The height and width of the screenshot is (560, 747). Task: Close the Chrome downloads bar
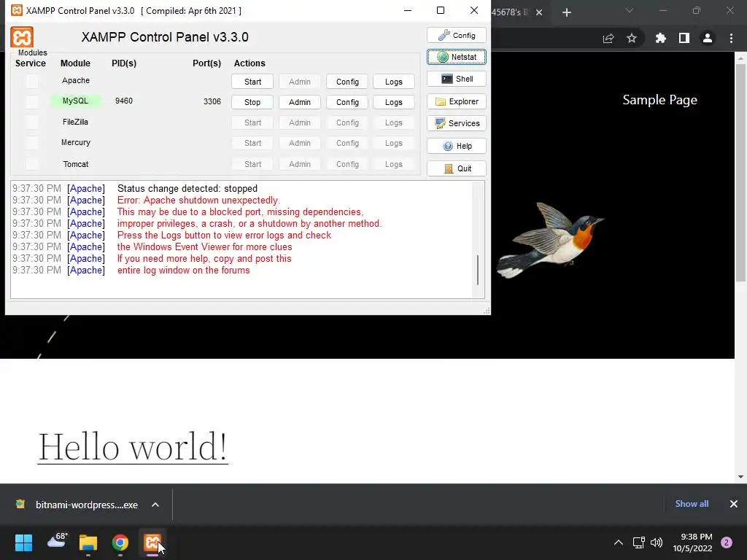[734, 504]
